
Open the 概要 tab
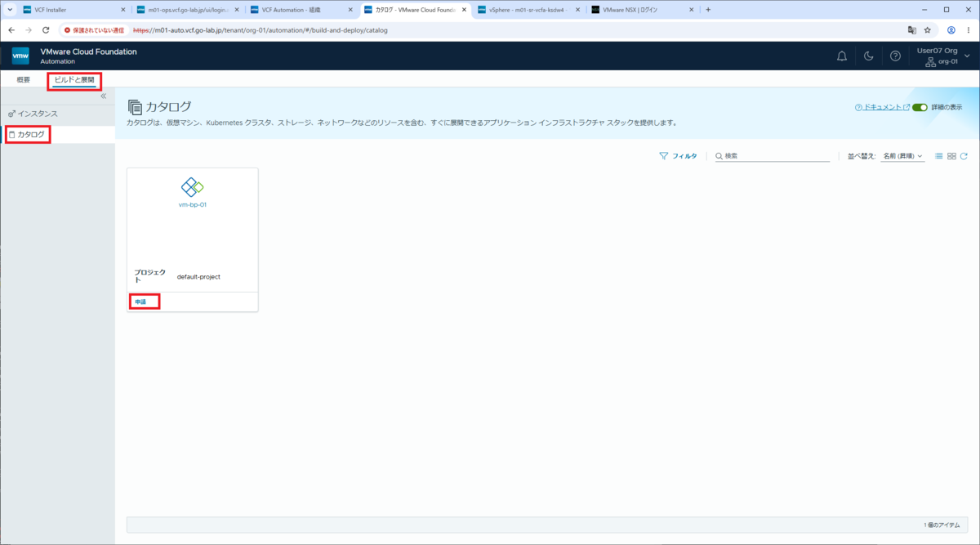click(x=23, y=80)
